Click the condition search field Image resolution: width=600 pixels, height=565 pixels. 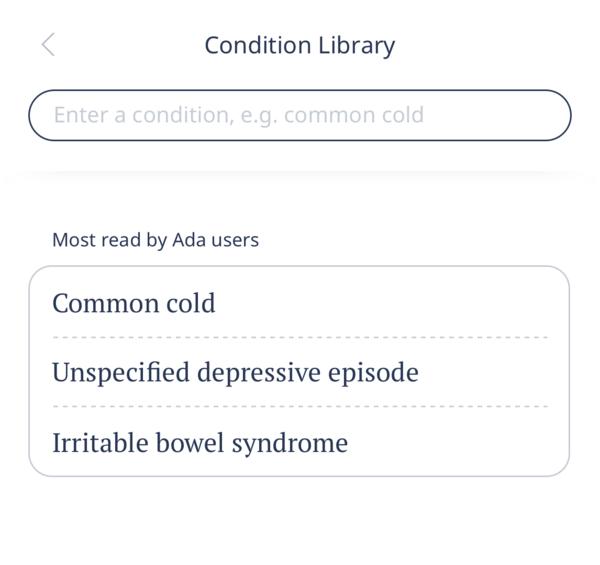[300, 115]
